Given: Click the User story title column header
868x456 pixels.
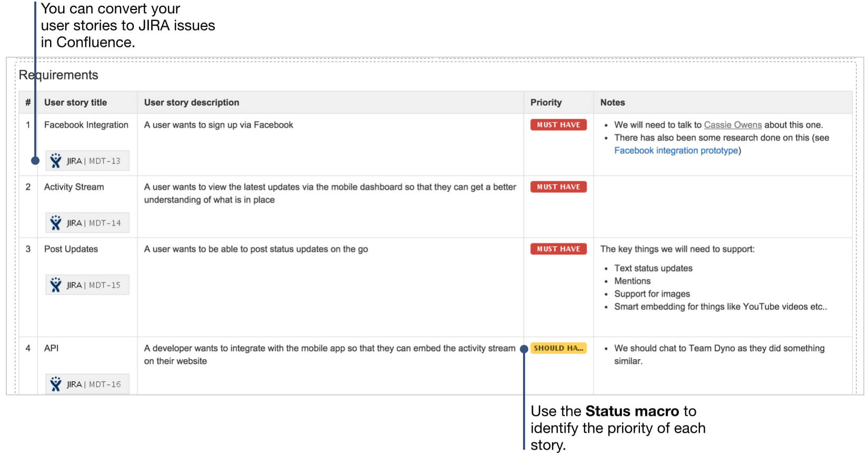Looking at the screenshot, I should (75, 103).
